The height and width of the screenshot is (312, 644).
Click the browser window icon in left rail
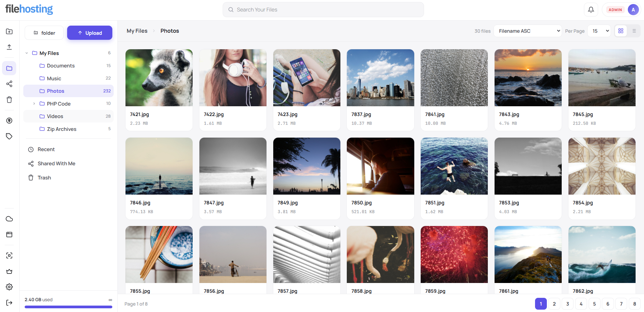9,234
